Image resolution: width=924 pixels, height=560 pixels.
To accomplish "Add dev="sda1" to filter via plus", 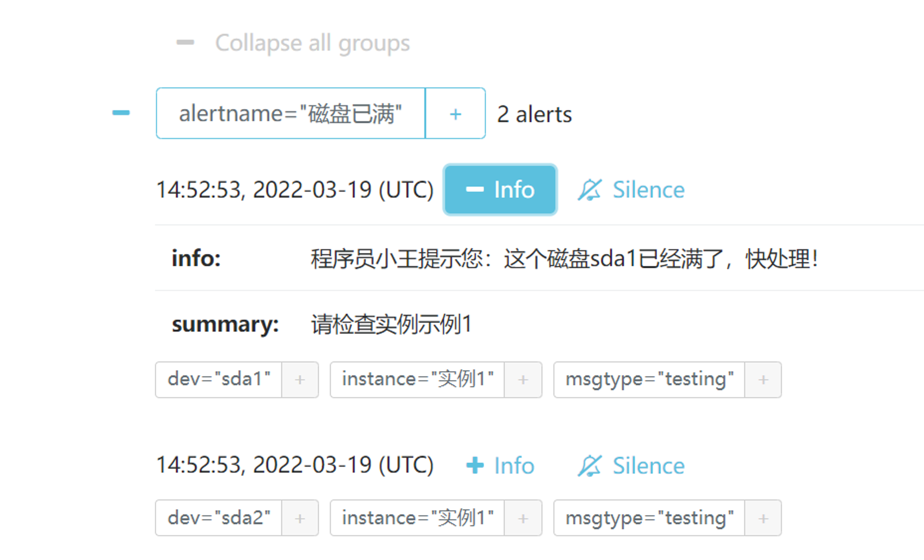I will pyautogui.click(x=300, y=380).
